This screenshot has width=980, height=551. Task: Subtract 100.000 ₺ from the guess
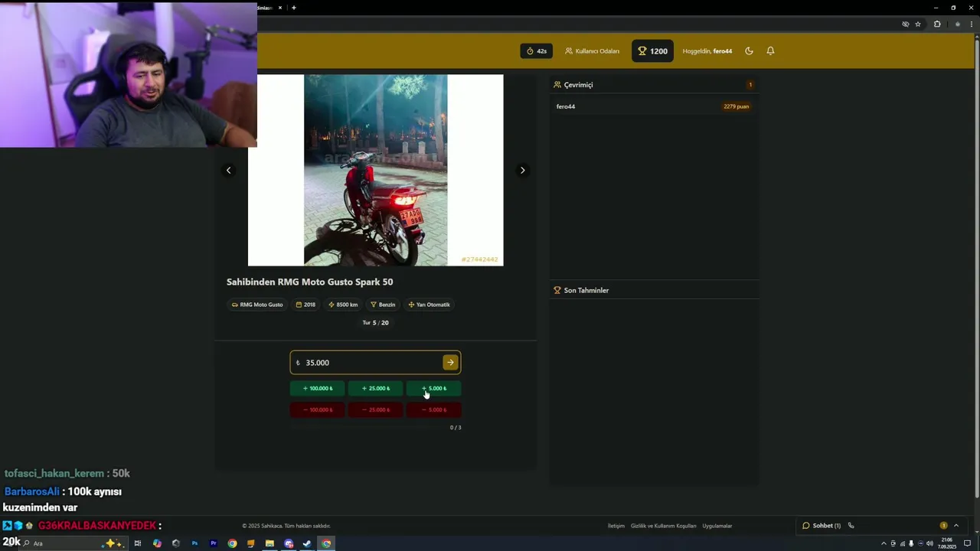(317, 410)
